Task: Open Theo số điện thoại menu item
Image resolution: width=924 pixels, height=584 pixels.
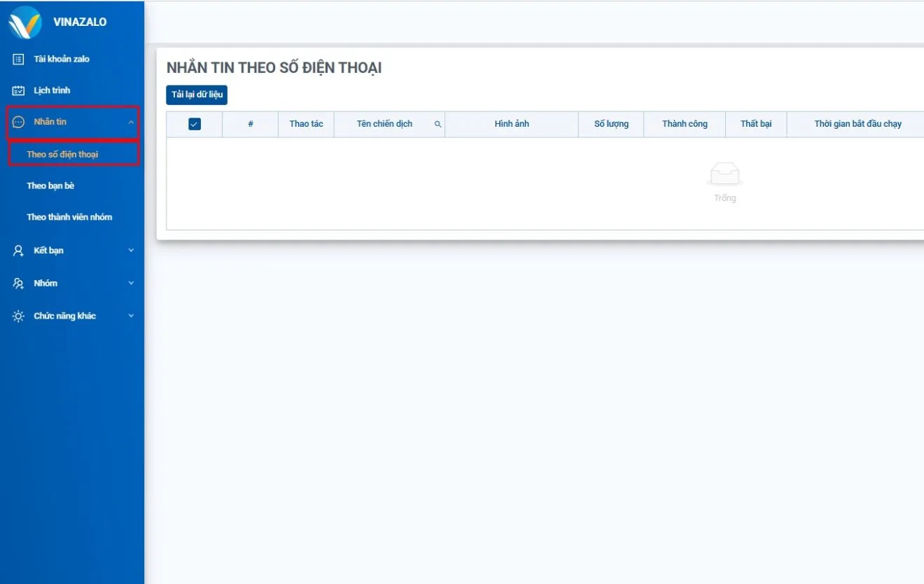Action: point(62,155)
